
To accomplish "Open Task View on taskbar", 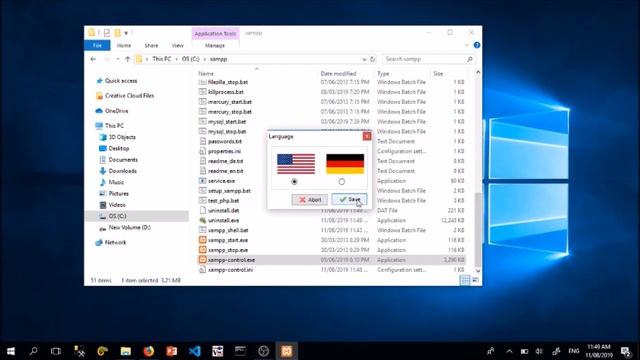I will click(x=56, y=351).
